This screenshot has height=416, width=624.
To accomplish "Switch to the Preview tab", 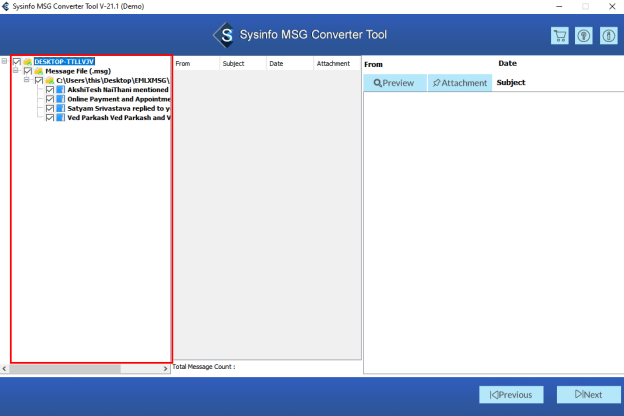I will click(x=394, y=83).
